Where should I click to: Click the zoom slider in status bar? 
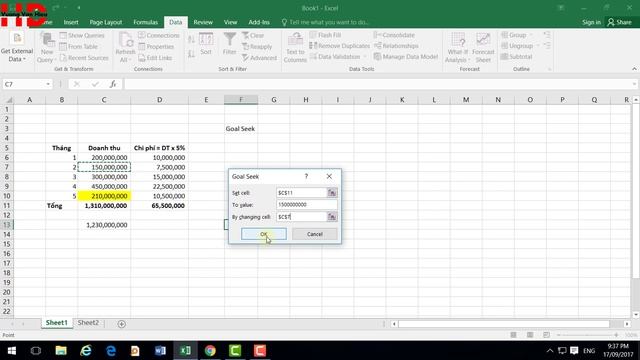click(588, 335)
